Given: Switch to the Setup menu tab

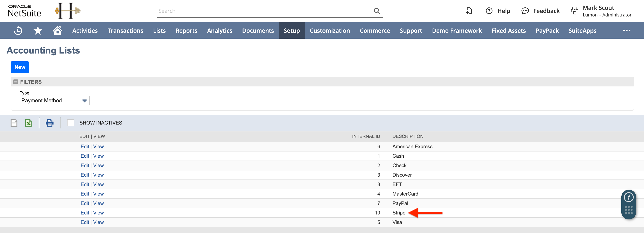Looking at the screenshot, I should (292, 30).
